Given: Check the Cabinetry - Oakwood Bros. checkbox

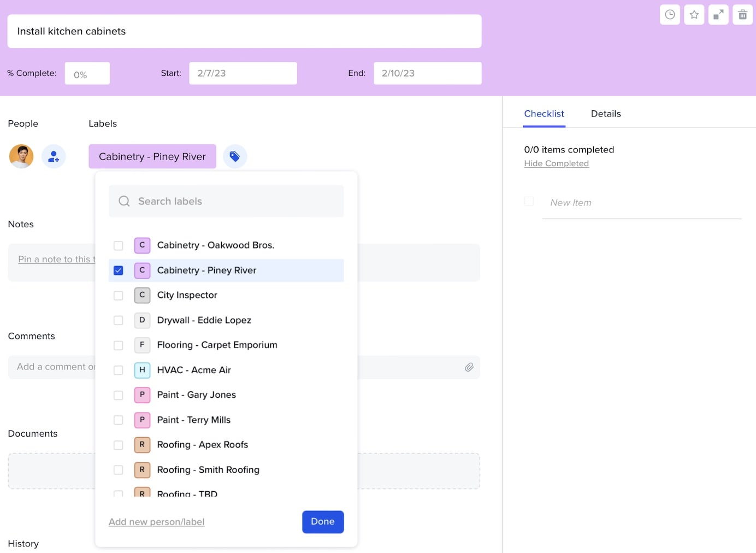Looking at the screenshot, I should [118, 245].
